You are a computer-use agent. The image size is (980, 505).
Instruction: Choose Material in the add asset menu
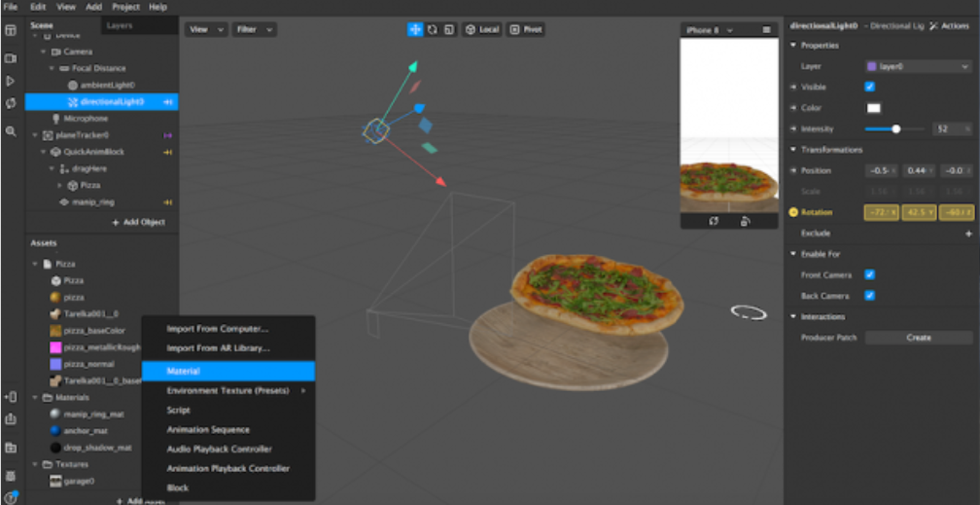pos(228,371)
